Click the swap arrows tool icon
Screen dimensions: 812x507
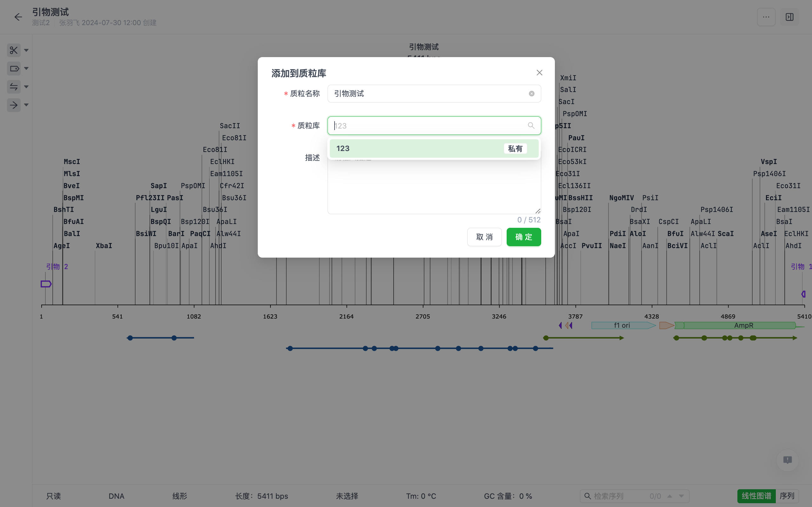[14, 87]
